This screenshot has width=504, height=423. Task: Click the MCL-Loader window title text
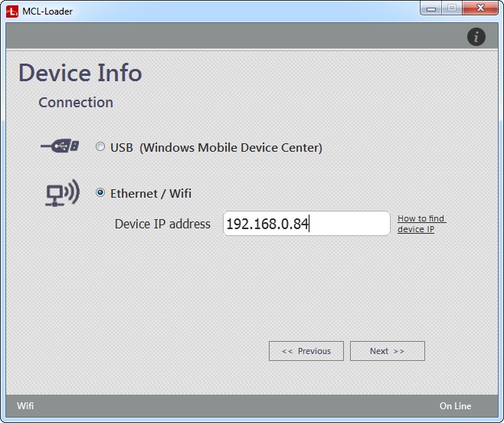tap(47, 11)
